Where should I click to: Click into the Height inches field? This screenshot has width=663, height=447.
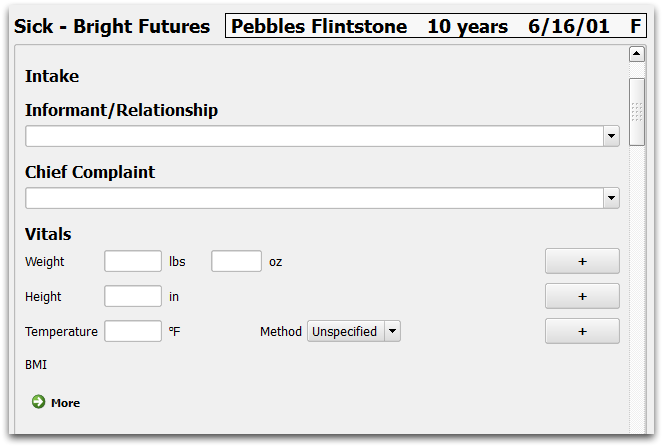point(133,296)
